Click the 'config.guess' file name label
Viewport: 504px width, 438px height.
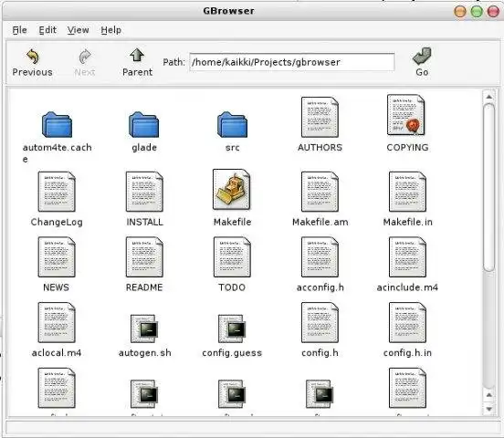232,353
